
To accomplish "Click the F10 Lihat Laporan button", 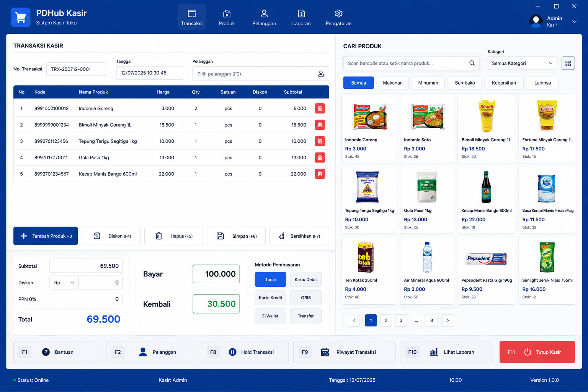I will pyautogui.click(x=446, y=352).
